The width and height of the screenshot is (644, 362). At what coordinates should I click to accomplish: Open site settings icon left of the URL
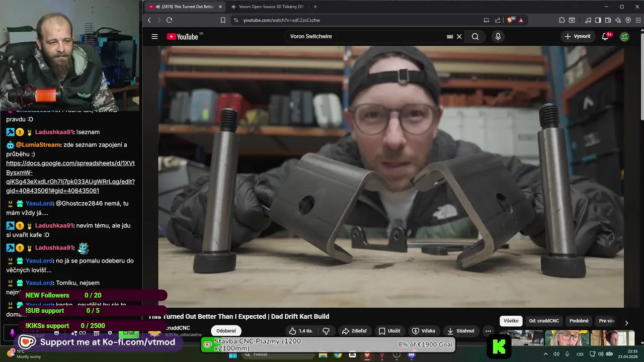coord(235,20)
